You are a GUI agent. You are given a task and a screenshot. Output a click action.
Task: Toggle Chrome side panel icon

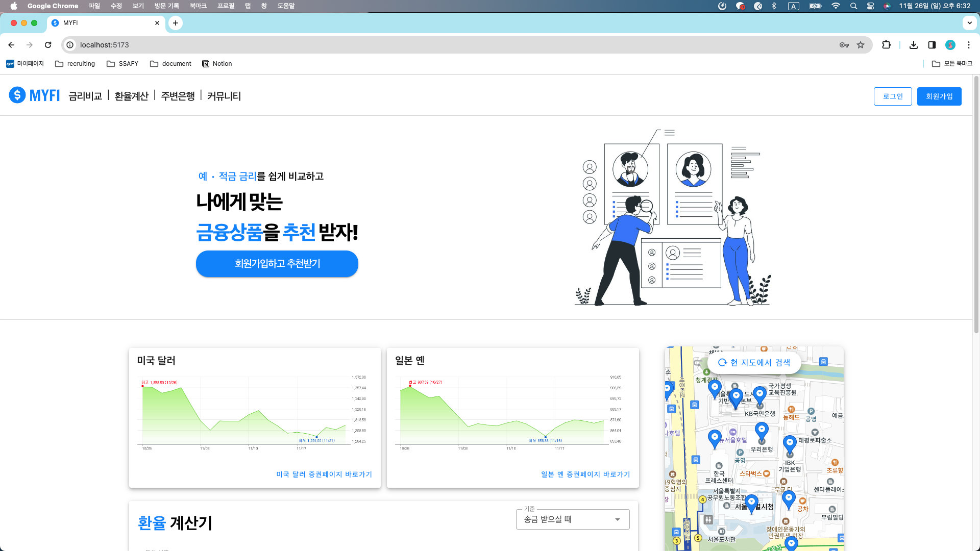932,45
